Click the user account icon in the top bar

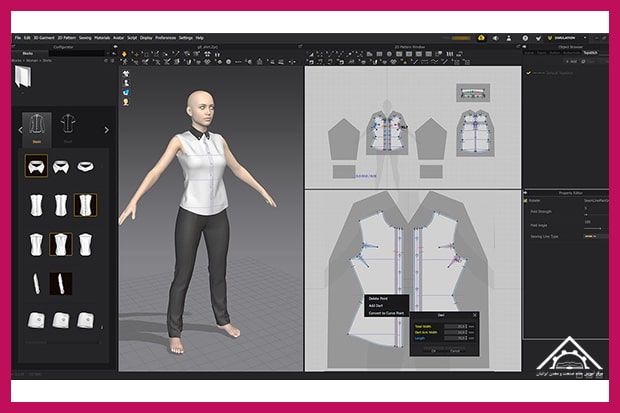point(509,38)
